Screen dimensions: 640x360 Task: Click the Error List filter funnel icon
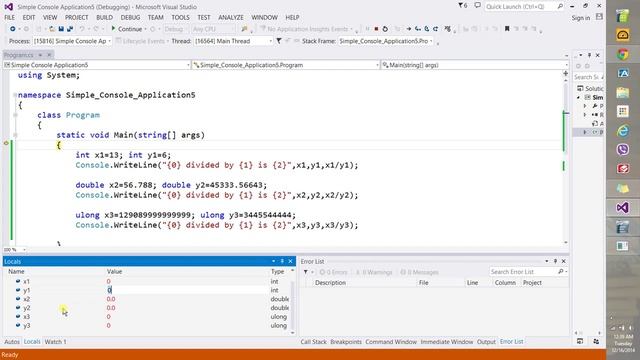306,272
